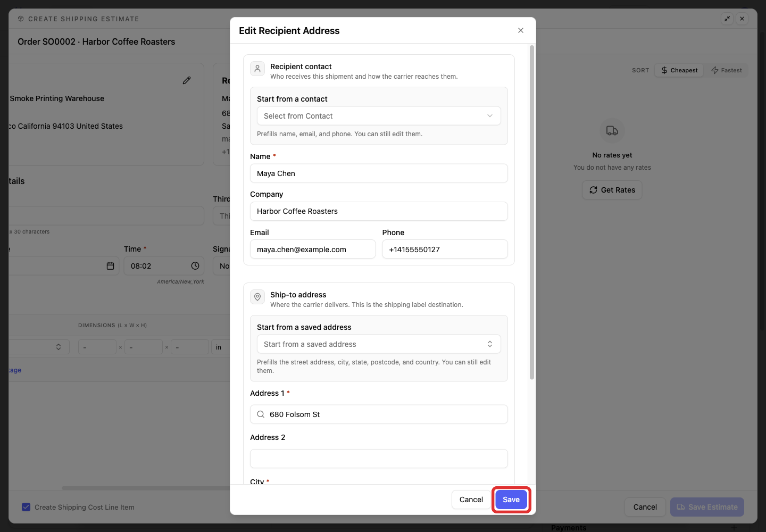The image size is (766, 532).
Task: Click the lightning icon beside Fastest
Action: pyautogui.click(x=715, y=70)
